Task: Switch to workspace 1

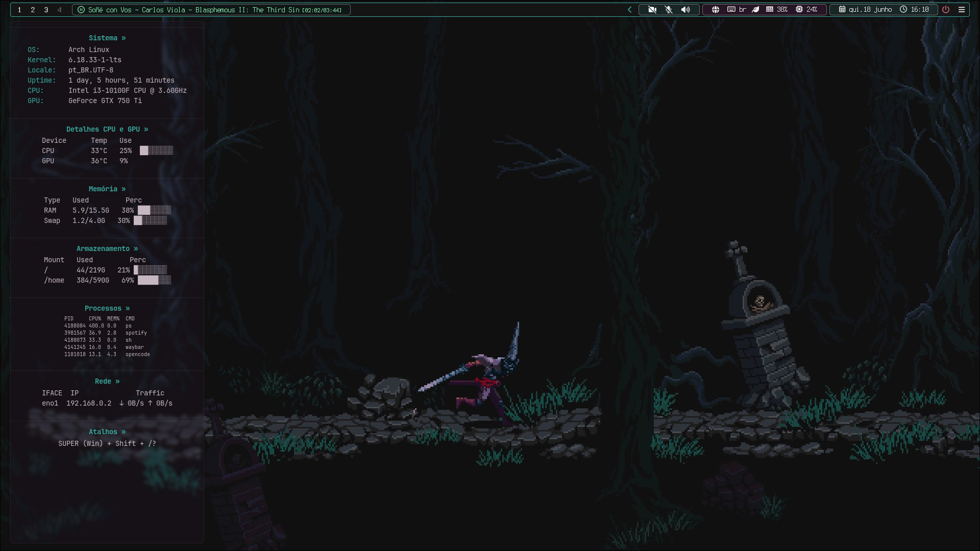Action: click(x=19, y=10)
